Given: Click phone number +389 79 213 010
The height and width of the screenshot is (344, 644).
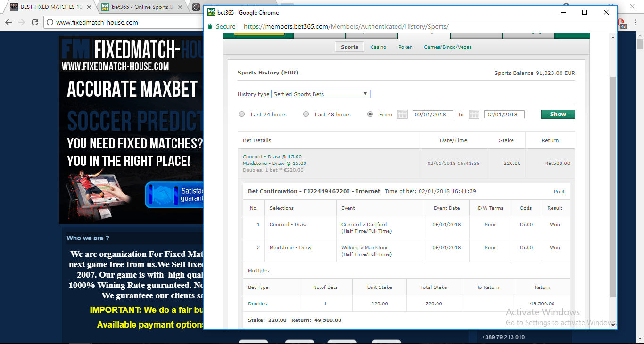Looking at the screenshot, I should coord(503,337).
